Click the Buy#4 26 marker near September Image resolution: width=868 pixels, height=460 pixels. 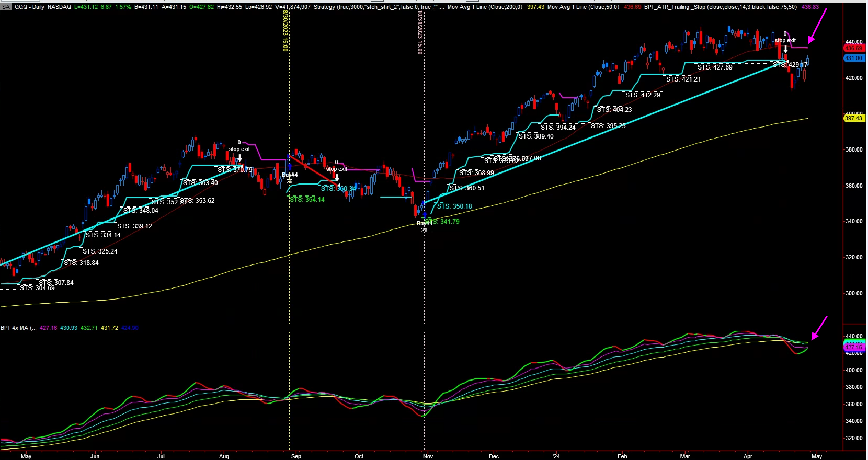(x=290, y=175)
